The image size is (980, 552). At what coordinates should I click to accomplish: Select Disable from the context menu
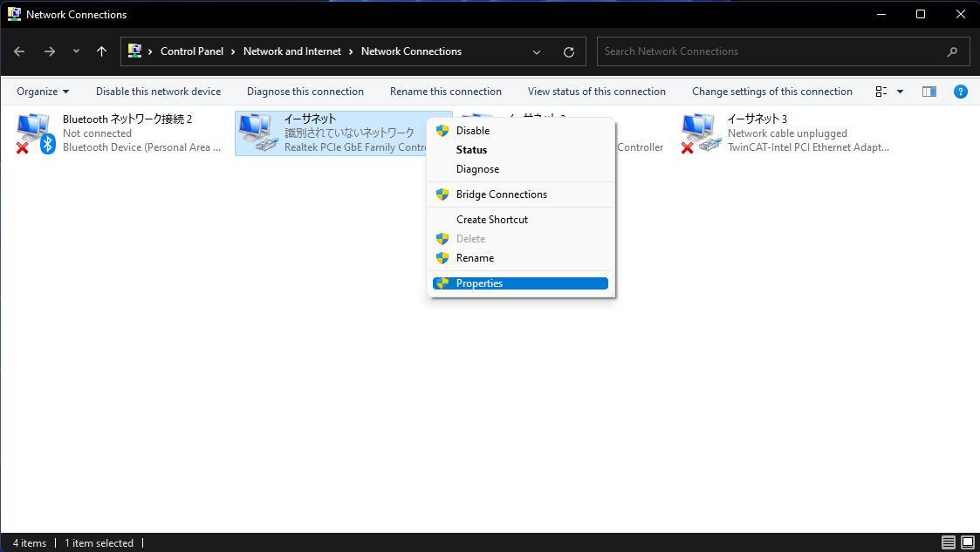472,131
